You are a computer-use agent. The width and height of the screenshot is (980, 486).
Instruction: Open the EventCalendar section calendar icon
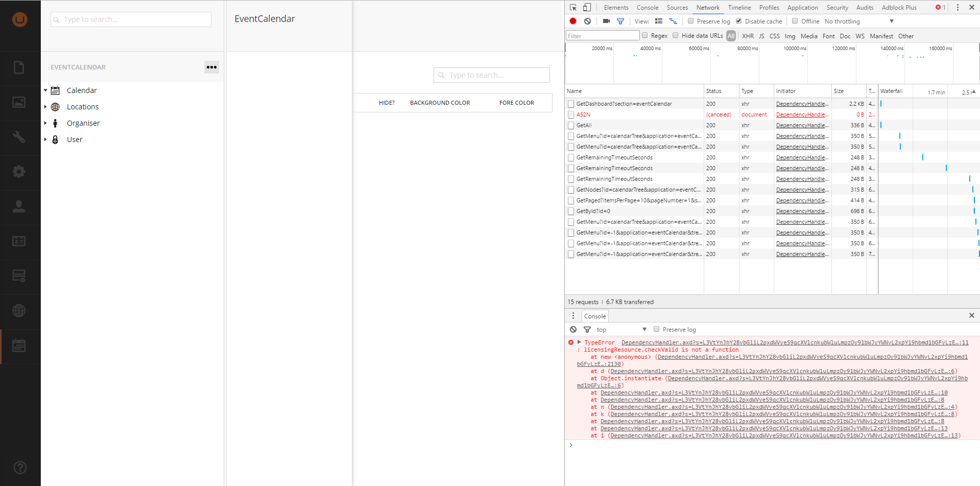click(x=19, y=346)
